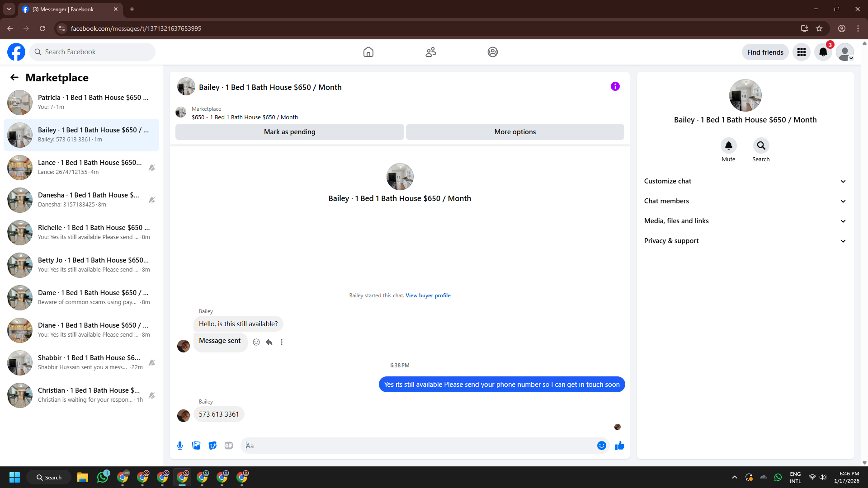
Task: Click the voice clip microphone icon
Action: coord(180,446)
